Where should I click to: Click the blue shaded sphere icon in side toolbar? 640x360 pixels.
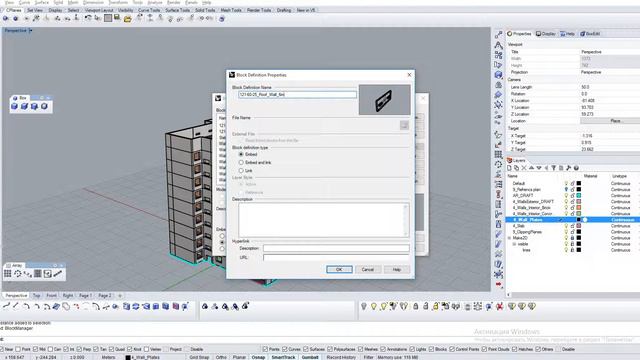click(498, 75)
